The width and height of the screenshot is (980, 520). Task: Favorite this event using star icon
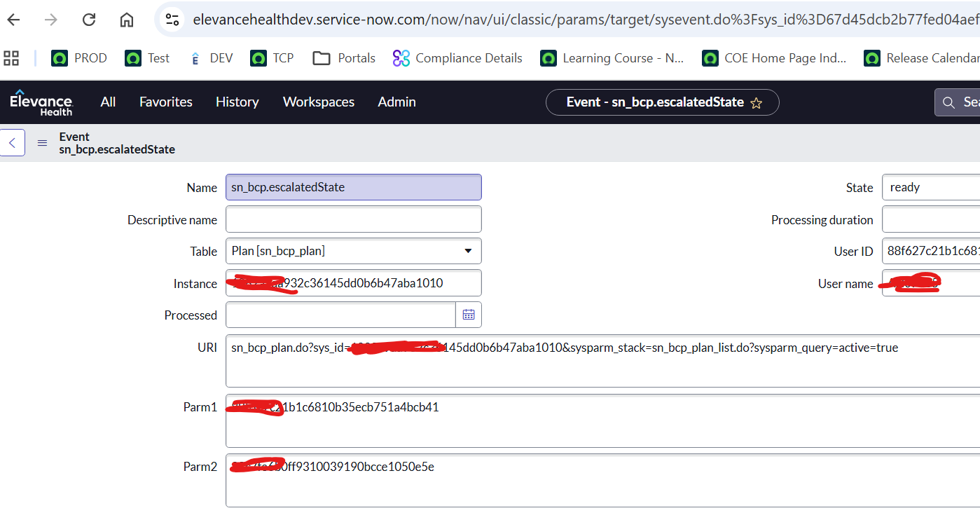(x=756, y=103)
